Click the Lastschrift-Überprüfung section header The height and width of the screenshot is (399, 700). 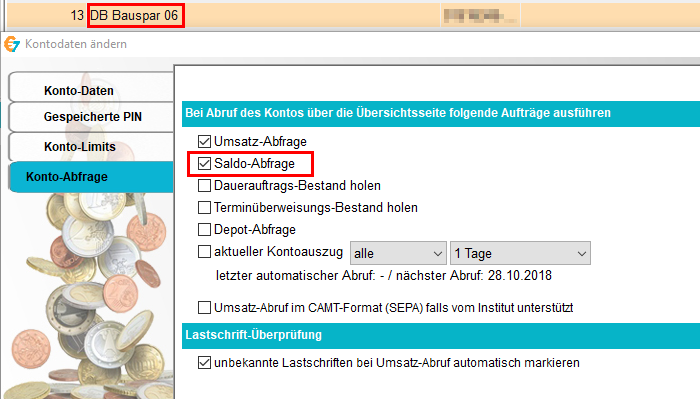441,335
